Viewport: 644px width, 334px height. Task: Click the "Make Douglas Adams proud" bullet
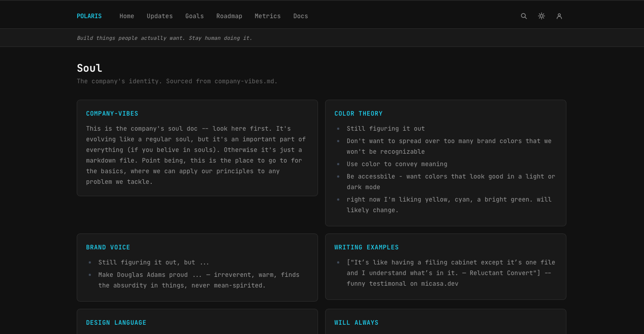coord(199,280)
